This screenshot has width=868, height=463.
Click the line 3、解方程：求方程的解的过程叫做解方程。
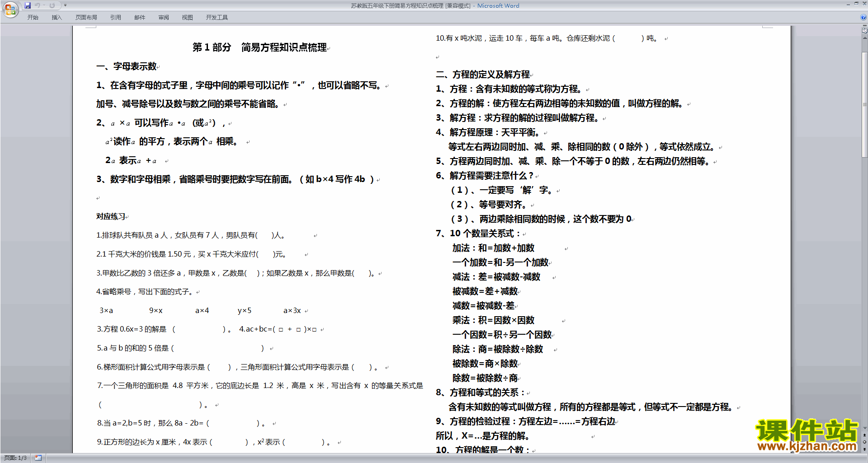coord(519,118)
